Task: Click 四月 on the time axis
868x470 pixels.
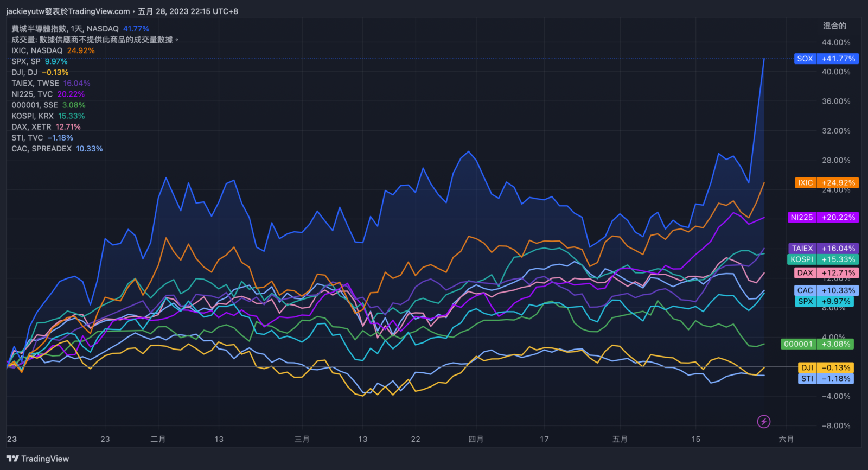Action: 476,439
